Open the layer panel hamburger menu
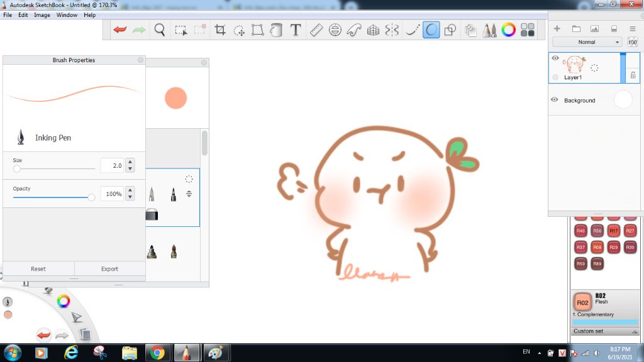 pos(633,28)
